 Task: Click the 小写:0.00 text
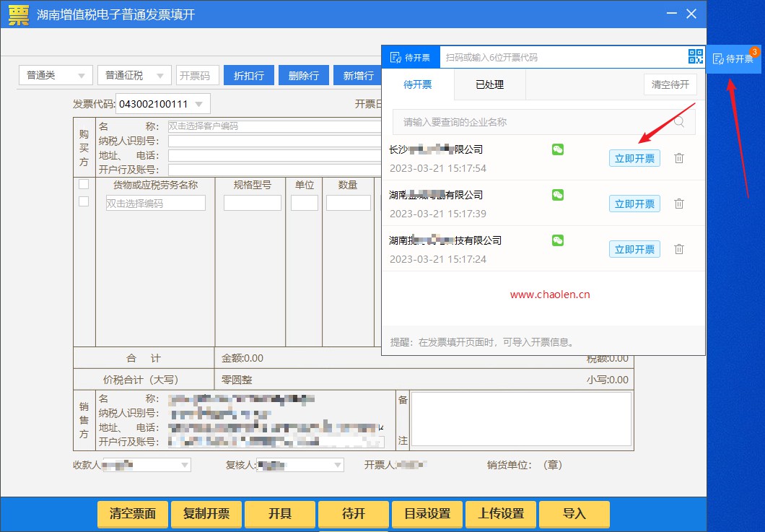point(607,380)
